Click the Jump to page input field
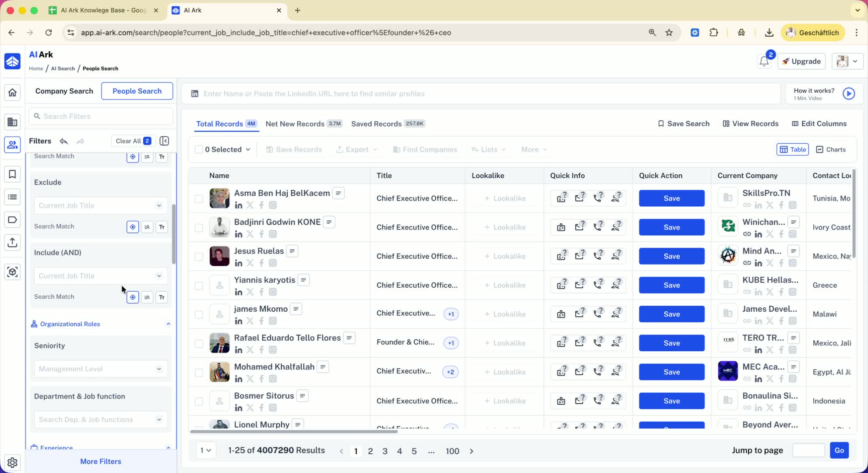This screenshot has width=868, height=473. point(808,450)
